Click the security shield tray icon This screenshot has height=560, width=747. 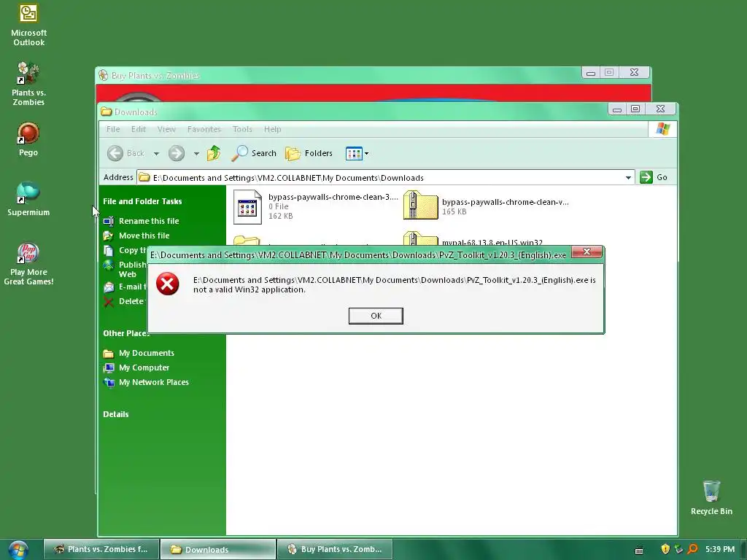click(x=665, y=549)
